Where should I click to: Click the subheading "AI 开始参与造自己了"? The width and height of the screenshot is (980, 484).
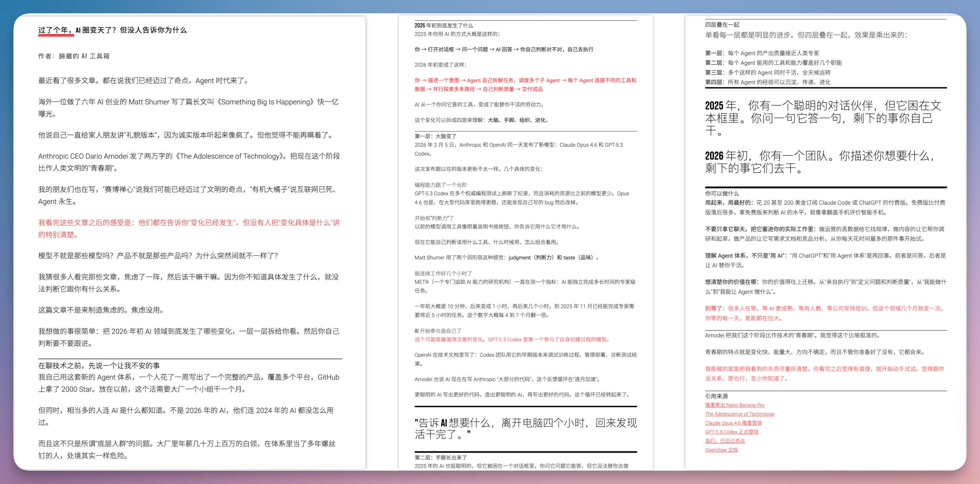tap(438, 331)
